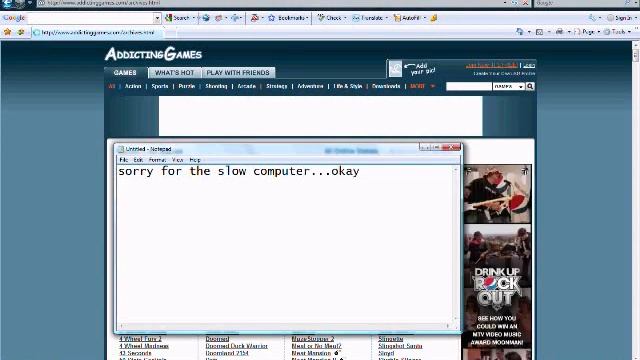Click the AutoFill button on Google toolbar
The width and height of the screenshot is (640, 360).
pos(409,18)
